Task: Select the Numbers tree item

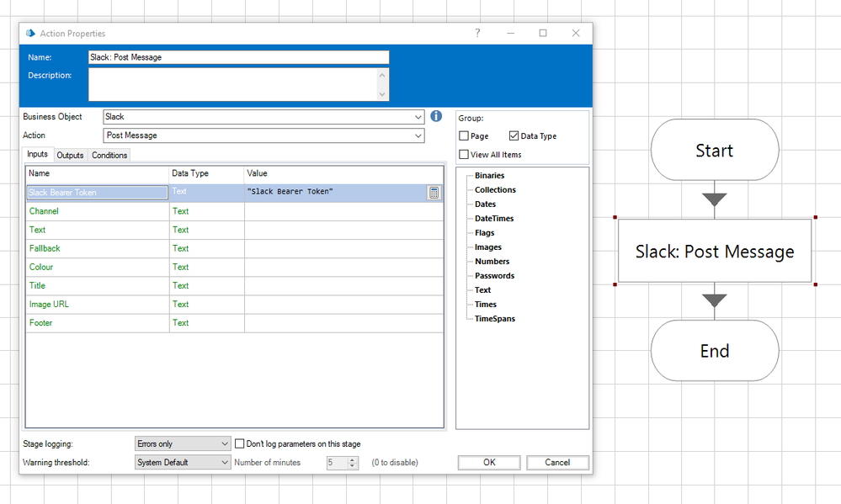Action: (x=492, y=261)
